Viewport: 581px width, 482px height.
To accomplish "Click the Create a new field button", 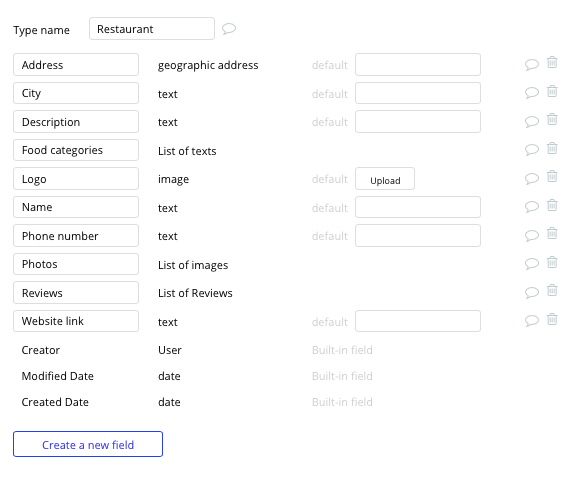I will [88, 444].
